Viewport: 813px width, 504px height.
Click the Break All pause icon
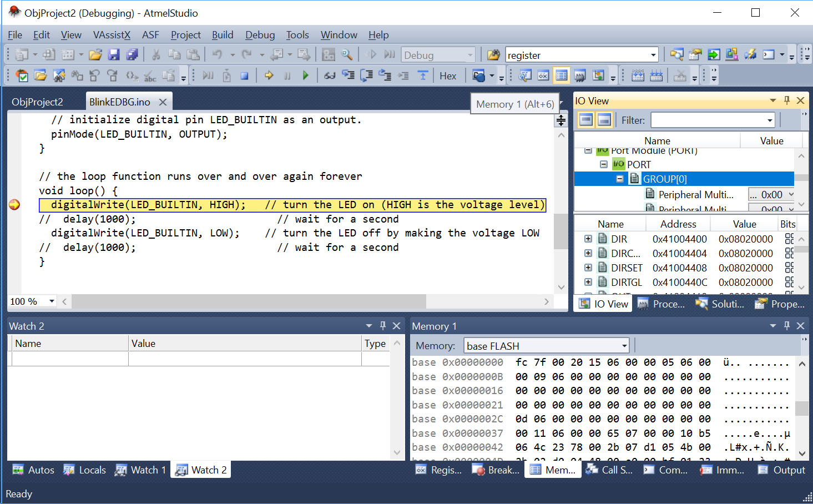tap(287, 75)
